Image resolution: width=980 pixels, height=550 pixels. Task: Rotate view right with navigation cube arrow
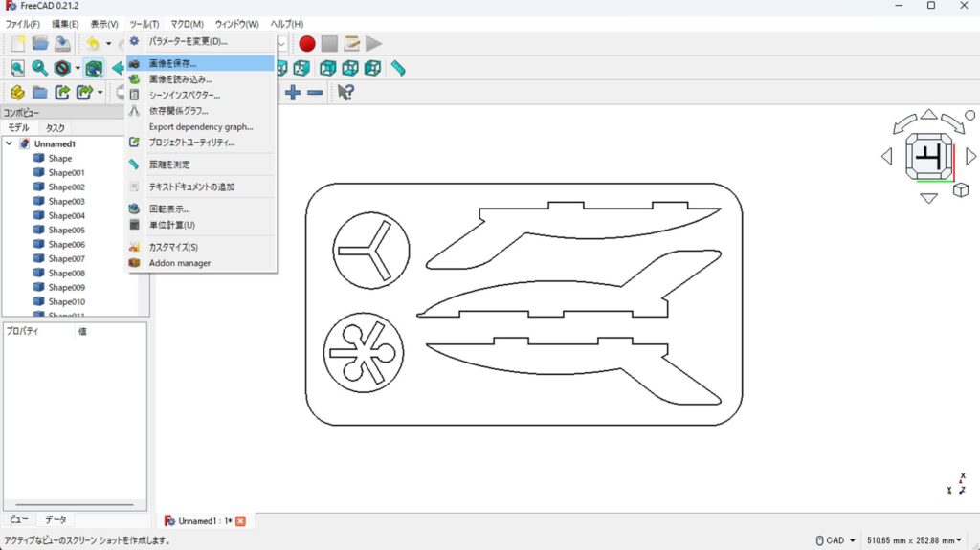(x=970, y=156)
